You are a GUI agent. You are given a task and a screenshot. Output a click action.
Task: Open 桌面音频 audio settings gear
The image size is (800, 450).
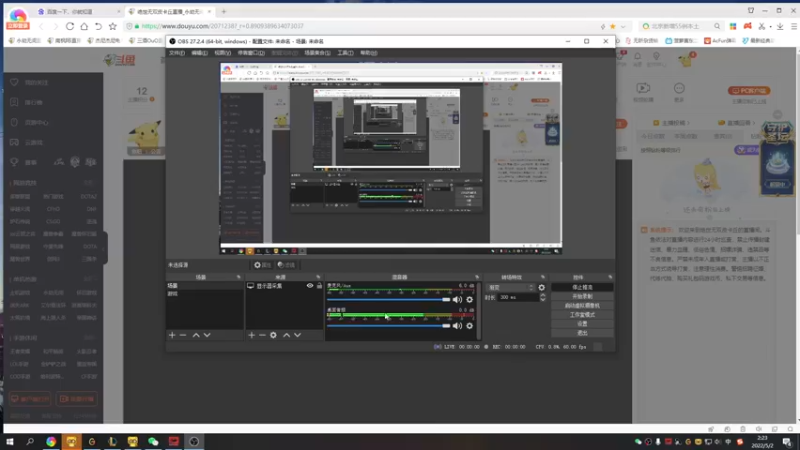tap(469, 326)
